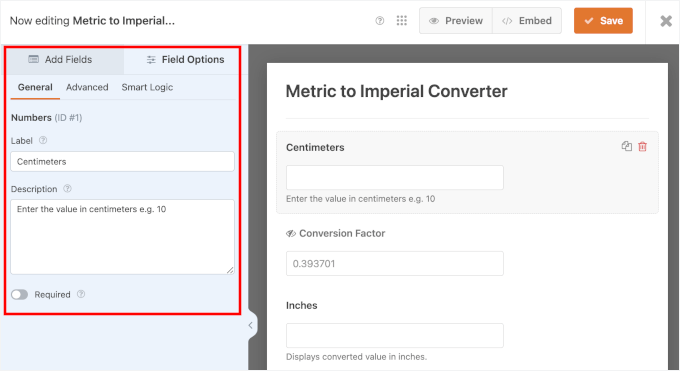Screen dimensions: 680x371
Task: Click the 'Displays converted value in inches.' description
Action: pyautogui.click(x=356, y=357)
